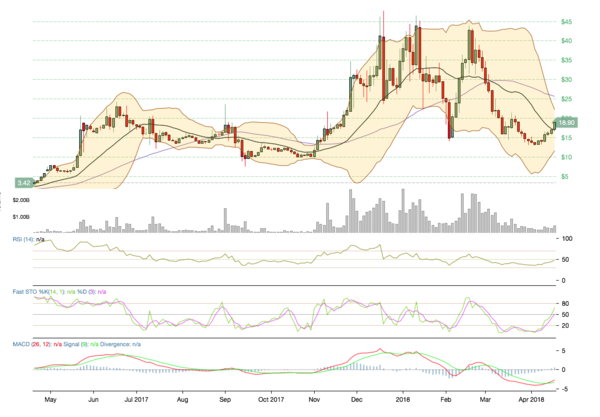Click the Oct 2017 date axis label

tap(271, 400)
